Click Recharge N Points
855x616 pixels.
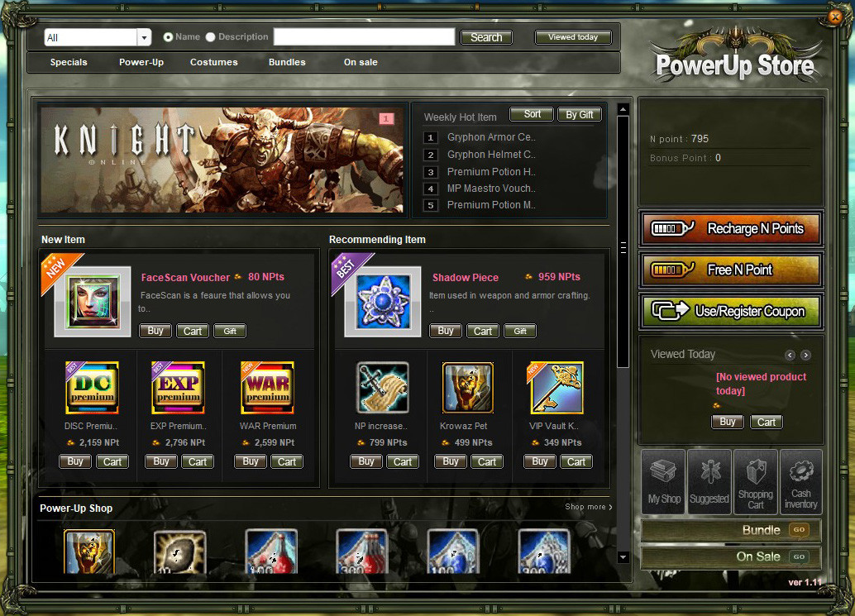tap(731, 228)
